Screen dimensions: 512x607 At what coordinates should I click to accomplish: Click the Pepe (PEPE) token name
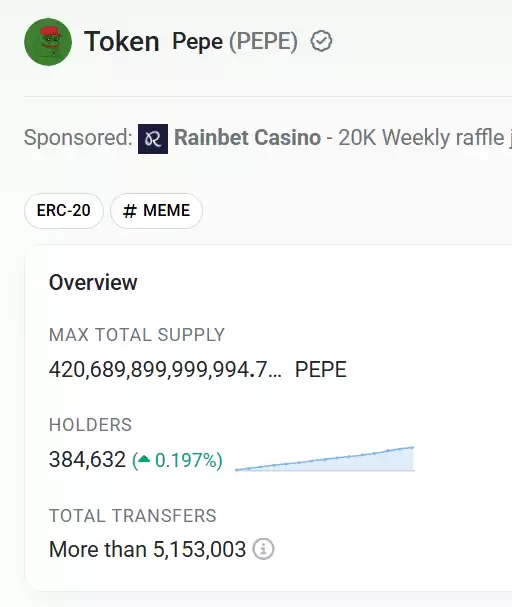click(x=235, y=41)
